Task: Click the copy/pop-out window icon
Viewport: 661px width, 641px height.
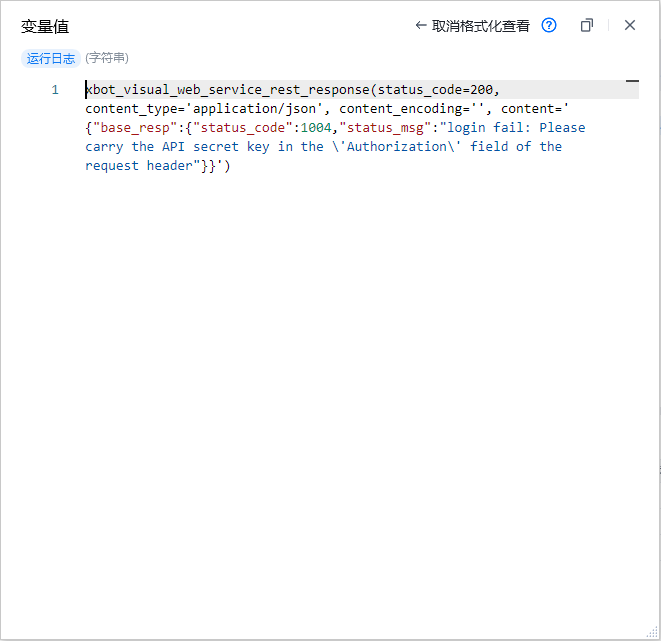Action: 587,25
